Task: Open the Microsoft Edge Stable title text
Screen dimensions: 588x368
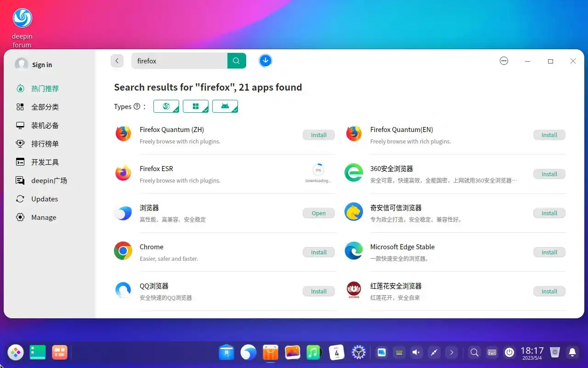Action: click(x=402, y=247)
